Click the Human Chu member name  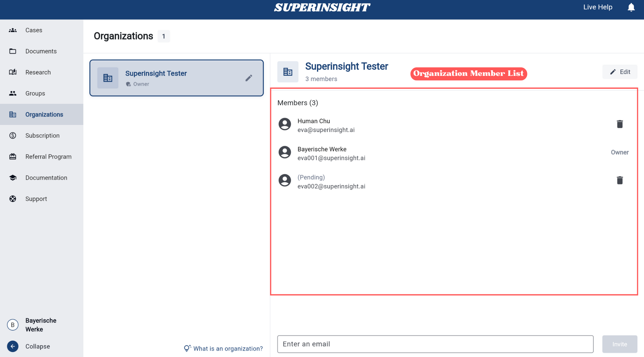pos(314,121)
